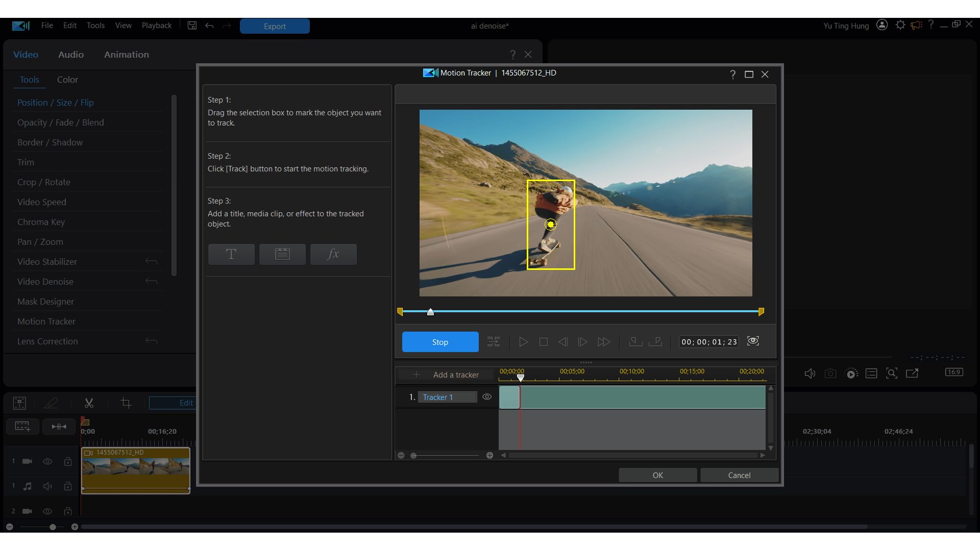Click the Add media clip icon in Step 3
The width and height of the screenshot is (980, 551).
(282, 254)
